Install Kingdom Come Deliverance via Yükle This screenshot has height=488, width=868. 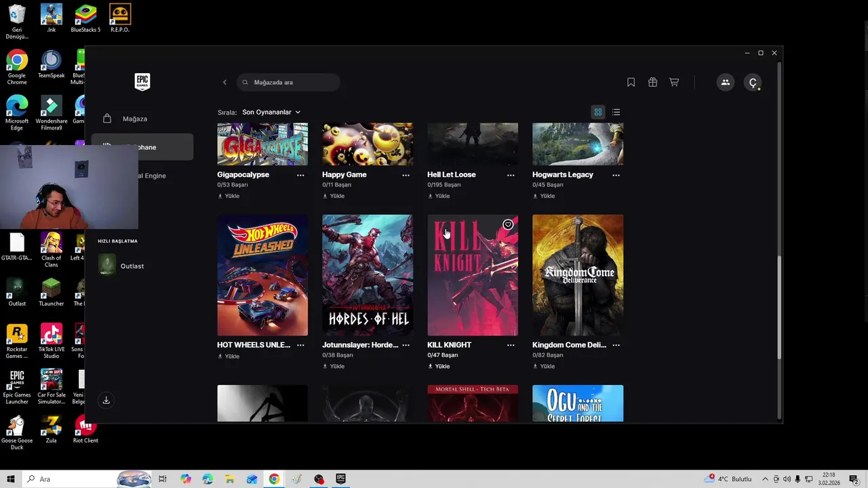point(544,366)
